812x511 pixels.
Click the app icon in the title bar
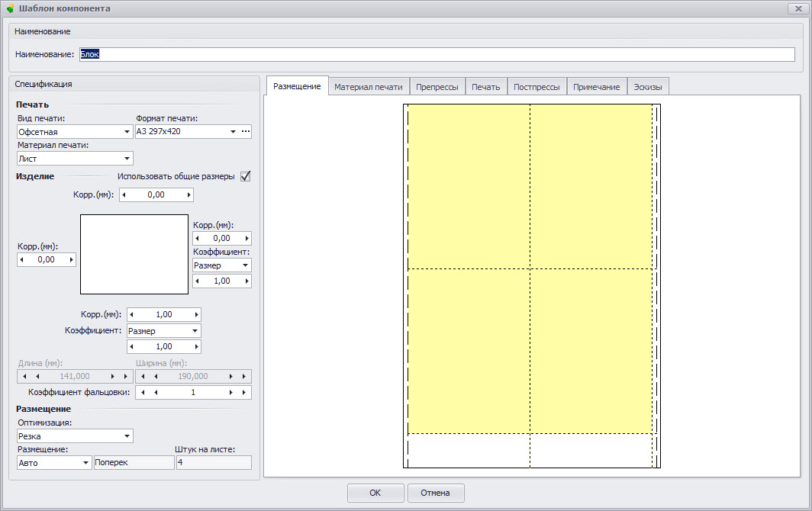pos(11,8)
